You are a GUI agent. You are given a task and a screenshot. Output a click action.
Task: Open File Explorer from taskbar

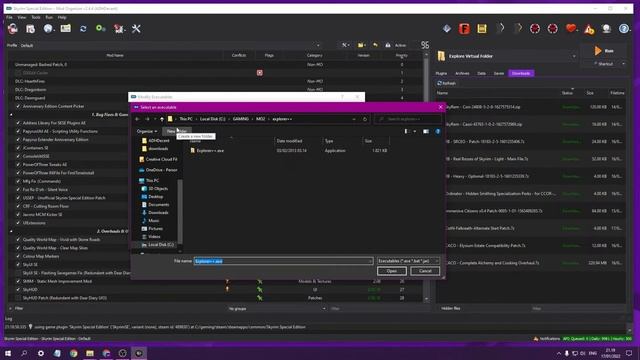[90, 353]
